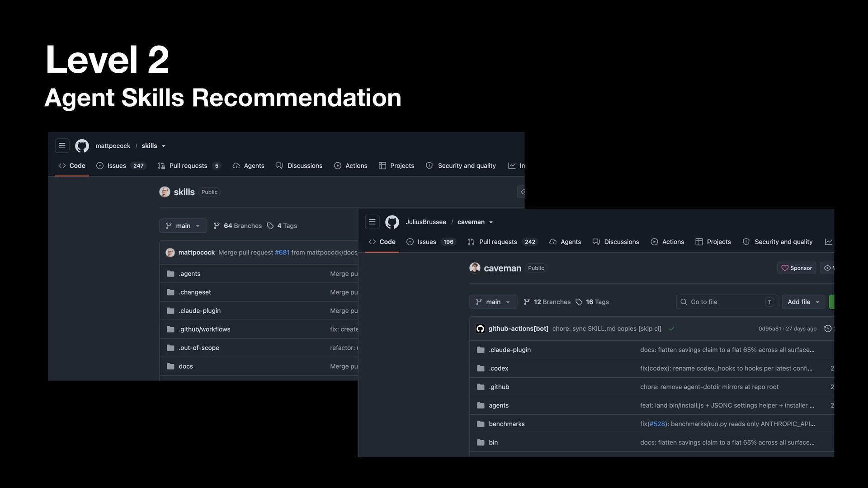The width and height of the screenshot is (868, 488).
Task: Select Code tab in skills repo
Action: [x=72, y=166]
